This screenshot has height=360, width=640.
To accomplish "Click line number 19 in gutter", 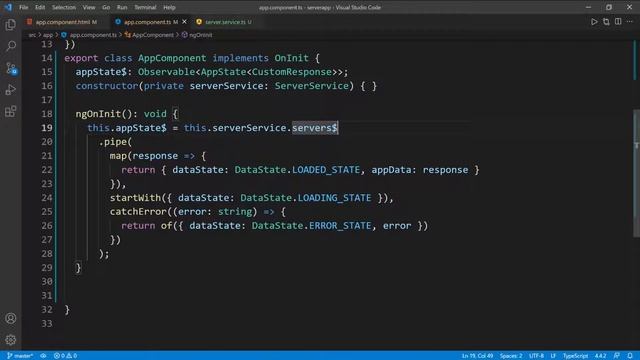I will (47, 128).
